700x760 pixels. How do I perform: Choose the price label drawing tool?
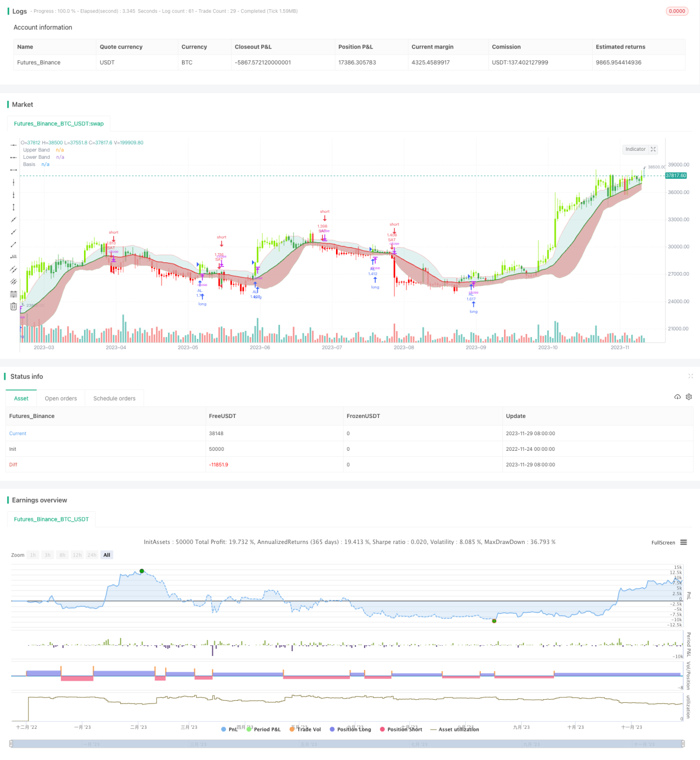click(x=13, y=256)
